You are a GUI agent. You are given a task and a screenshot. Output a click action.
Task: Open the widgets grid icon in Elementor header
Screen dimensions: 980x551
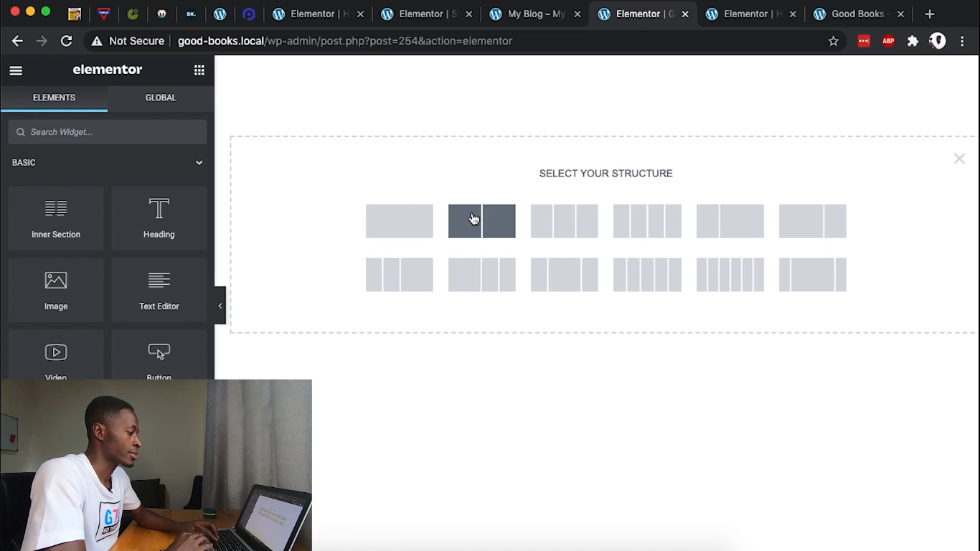tap(199, 70)
